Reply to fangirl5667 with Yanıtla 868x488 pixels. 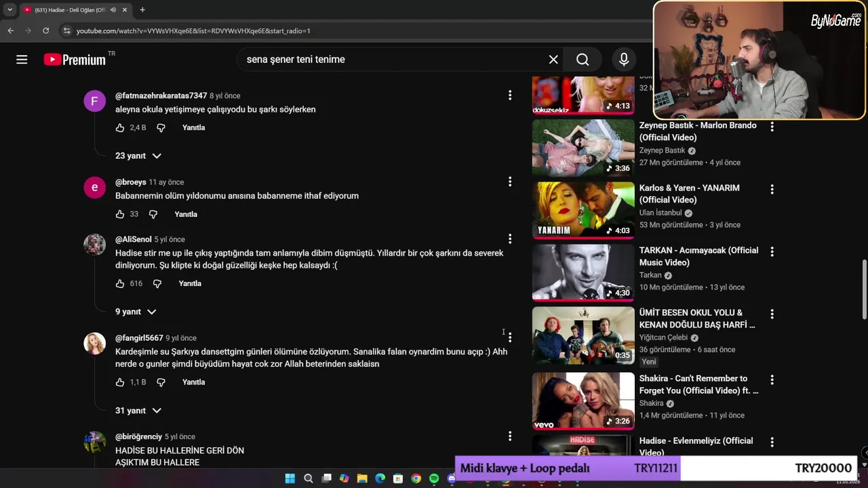click(193, 382)
